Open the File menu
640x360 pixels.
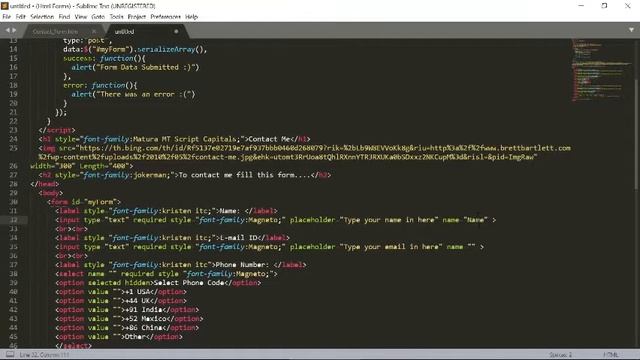7,17
